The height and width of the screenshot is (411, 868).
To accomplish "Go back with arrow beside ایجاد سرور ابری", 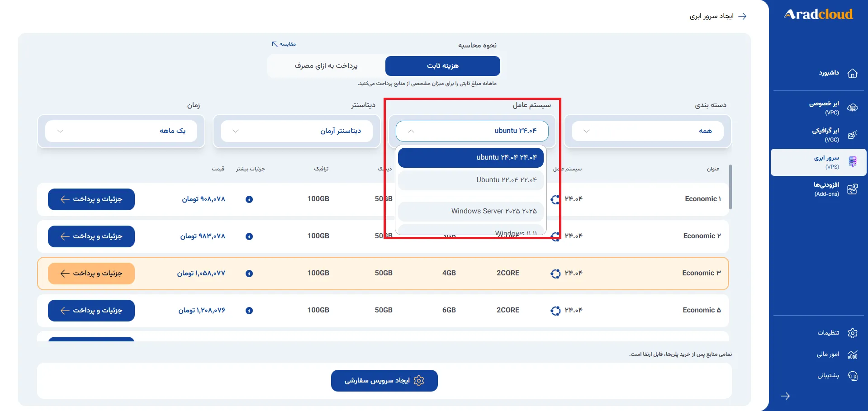I will 742,16.
